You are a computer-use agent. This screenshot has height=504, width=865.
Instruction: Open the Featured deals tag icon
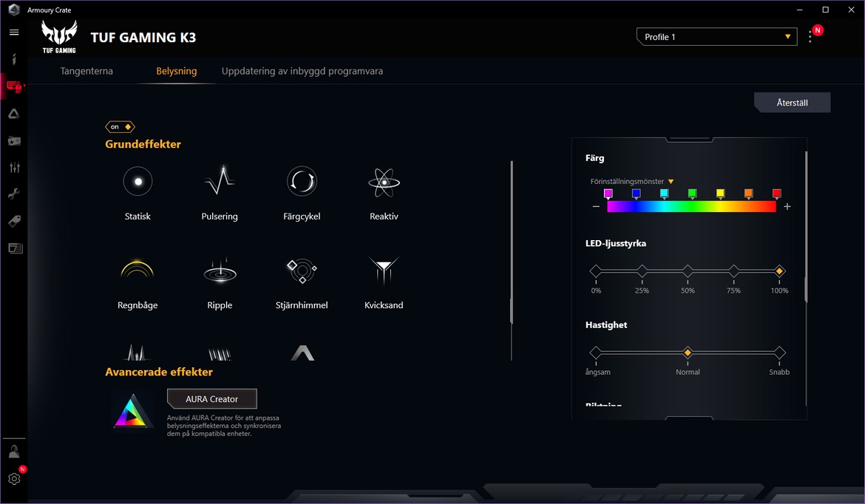[14, 221]
